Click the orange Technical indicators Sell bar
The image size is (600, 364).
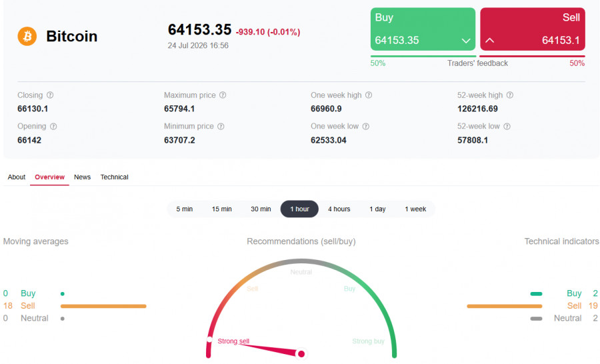[x=505, y=306]
